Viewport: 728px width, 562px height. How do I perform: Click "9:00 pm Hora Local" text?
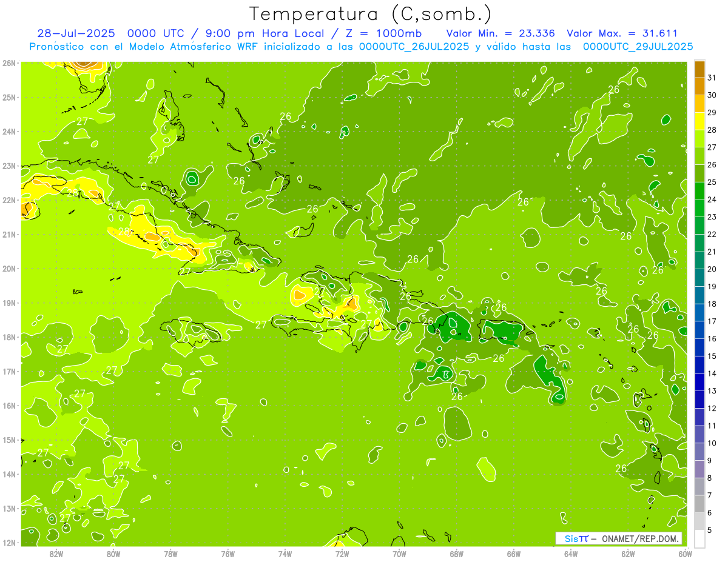tap(263, 33)
